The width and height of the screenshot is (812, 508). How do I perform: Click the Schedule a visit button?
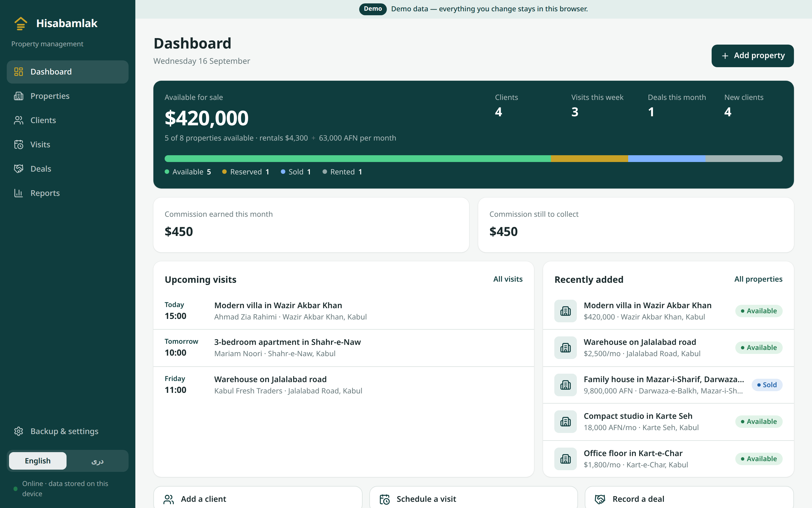(x=473, y=497)
